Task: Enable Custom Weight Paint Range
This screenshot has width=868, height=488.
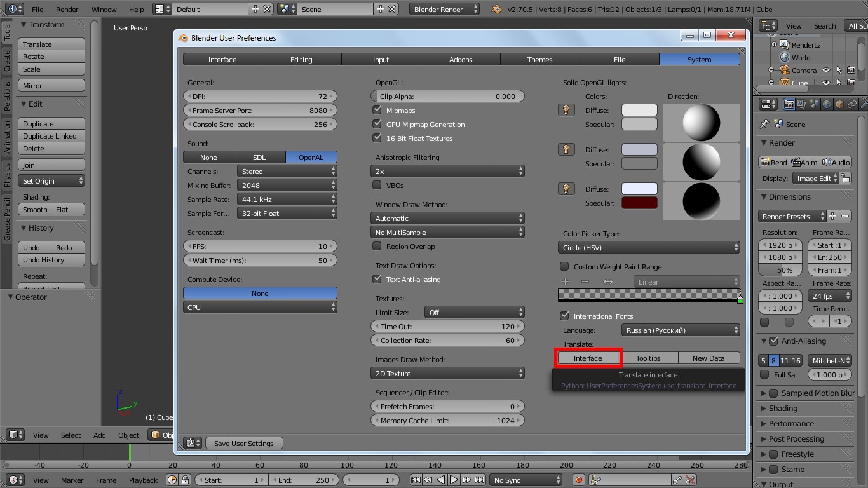Action: pyautogui.click(x=564, y=266)
